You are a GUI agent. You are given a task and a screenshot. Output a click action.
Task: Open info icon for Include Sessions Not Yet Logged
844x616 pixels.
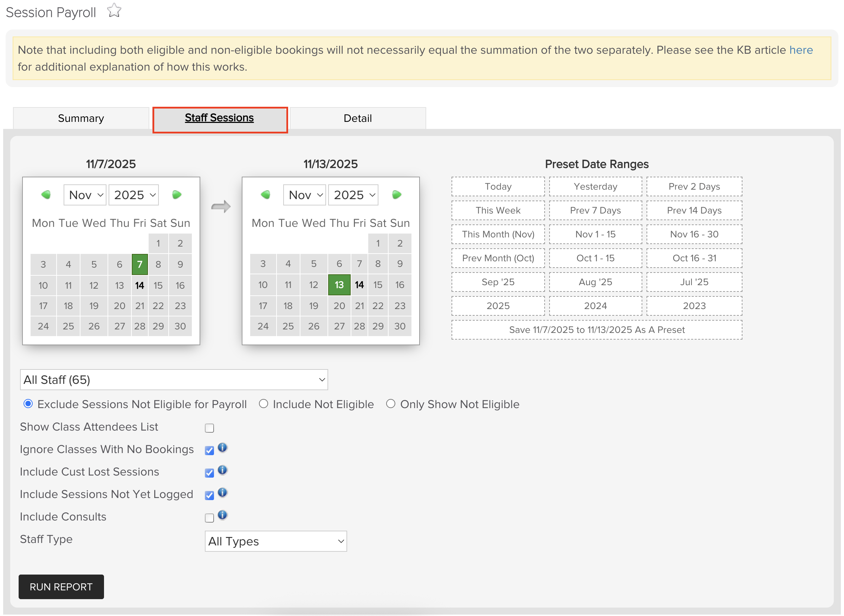point(223,493)
